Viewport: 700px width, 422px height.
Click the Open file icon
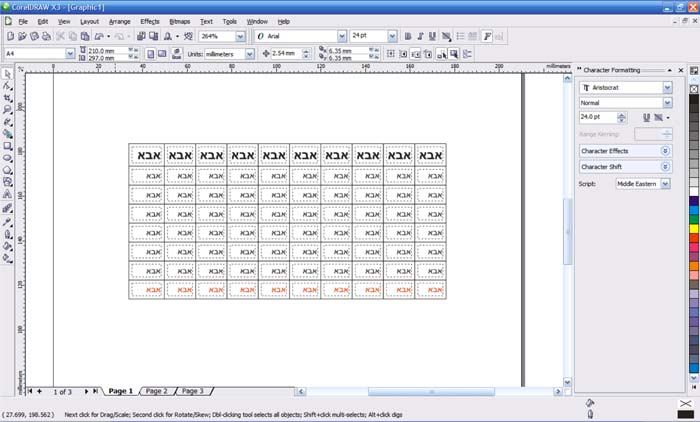pyautogui.click(x=22, y=36)
